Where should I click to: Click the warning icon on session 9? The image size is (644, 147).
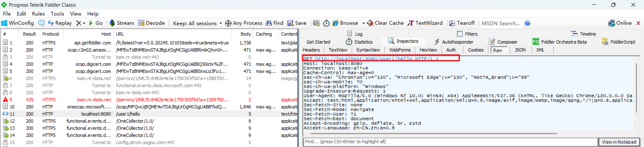(5, 99)
